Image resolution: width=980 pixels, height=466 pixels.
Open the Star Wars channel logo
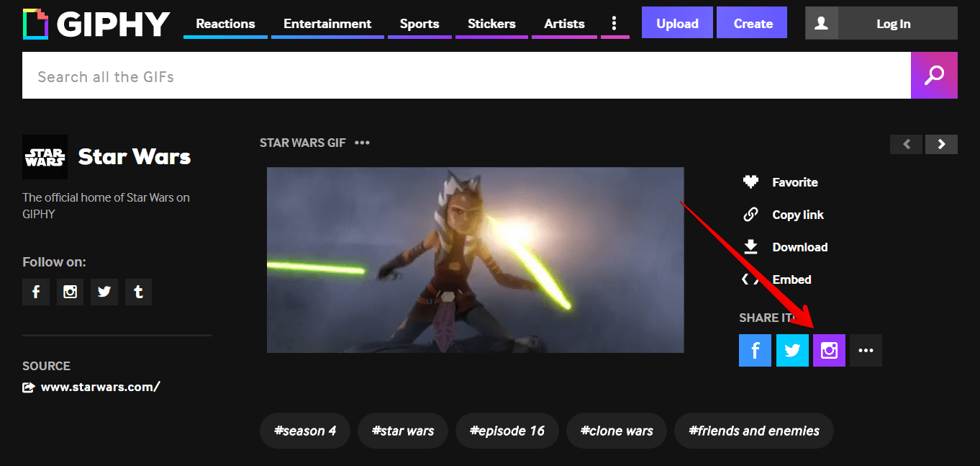pos(45,157)
